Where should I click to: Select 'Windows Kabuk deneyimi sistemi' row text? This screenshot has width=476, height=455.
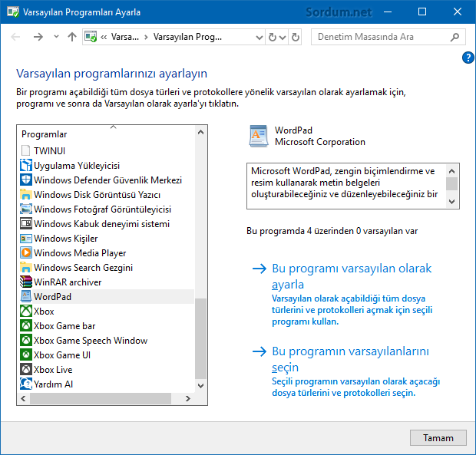(101, 223)
